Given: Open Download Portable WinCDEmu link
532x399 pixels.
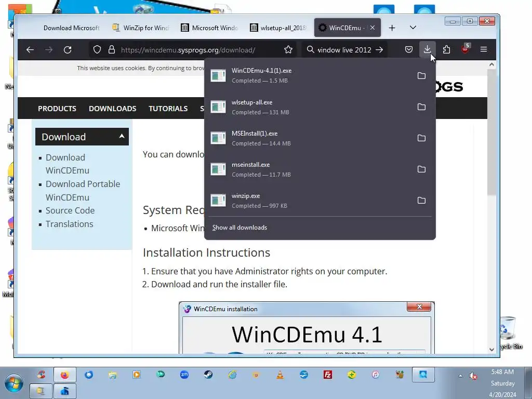Looking at the screenshot, I should (83, 191).
